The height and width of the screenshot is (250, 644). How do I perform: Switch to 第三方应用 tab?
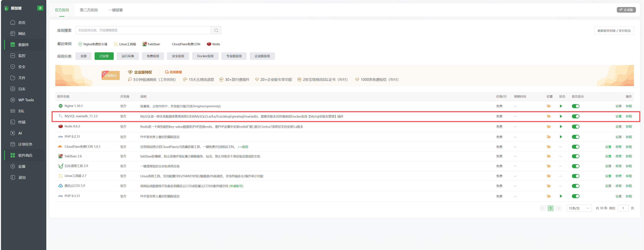[89, 10]
